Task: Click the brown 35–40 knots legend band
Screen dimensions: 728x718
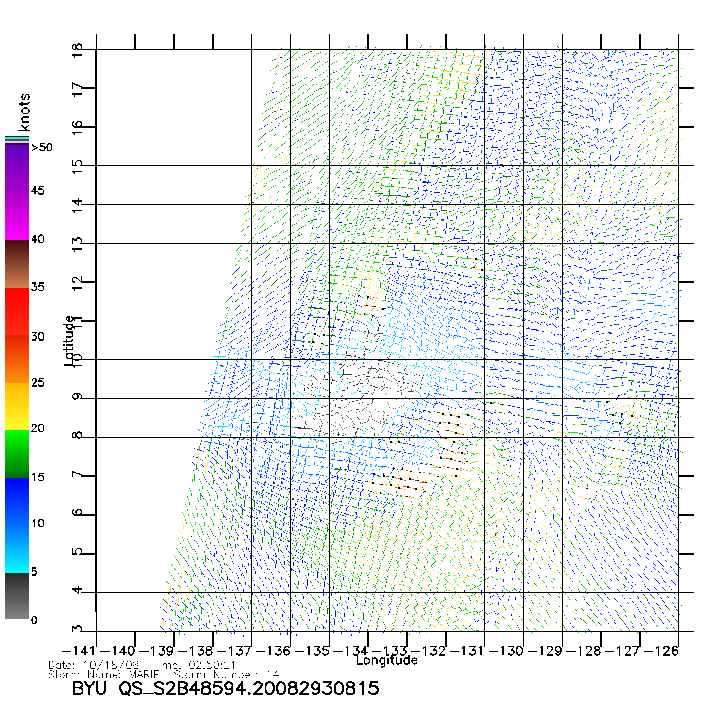Action: point(17,264)
